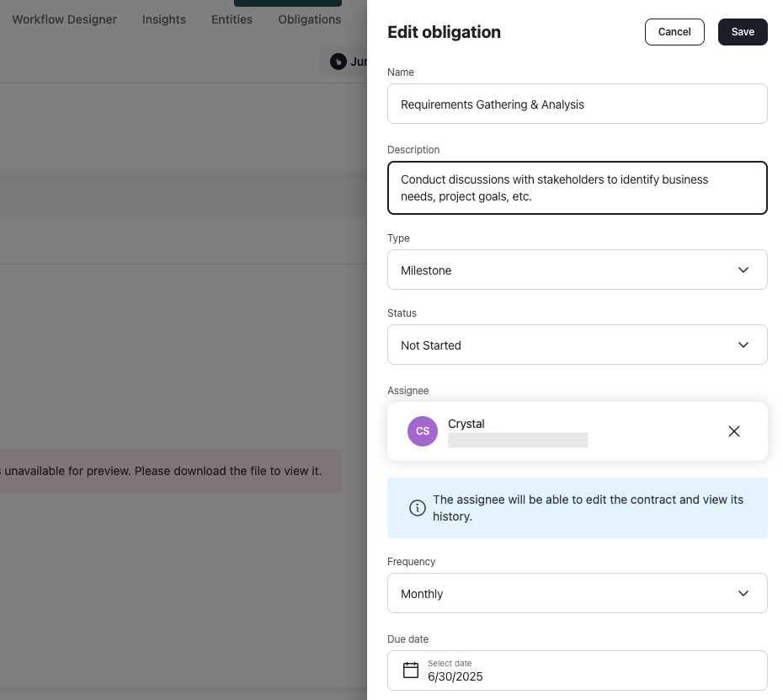This screenshot has height=700, width=783.
Task: Click the 'Frequency' field label
Action: (411, 562)
